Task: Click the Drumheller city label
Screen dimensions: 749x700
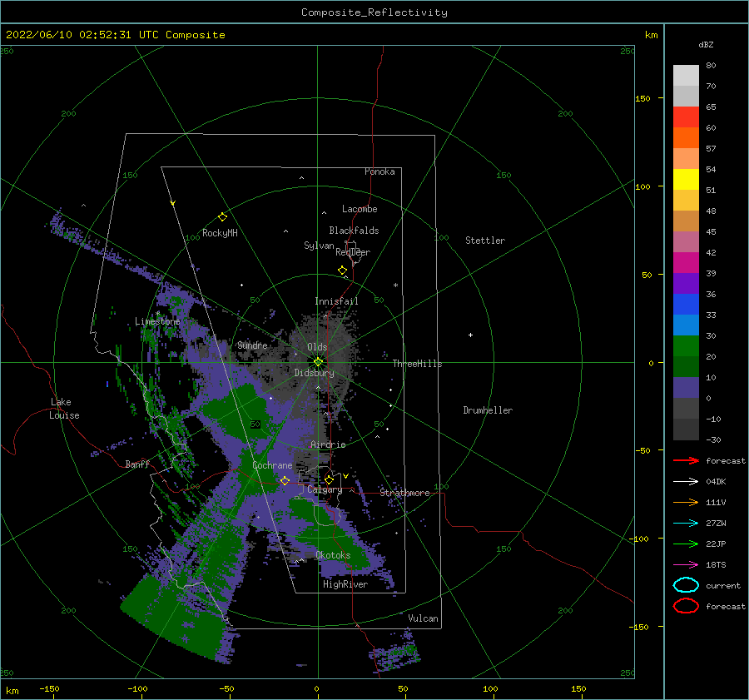Action: tap(488, 410)
